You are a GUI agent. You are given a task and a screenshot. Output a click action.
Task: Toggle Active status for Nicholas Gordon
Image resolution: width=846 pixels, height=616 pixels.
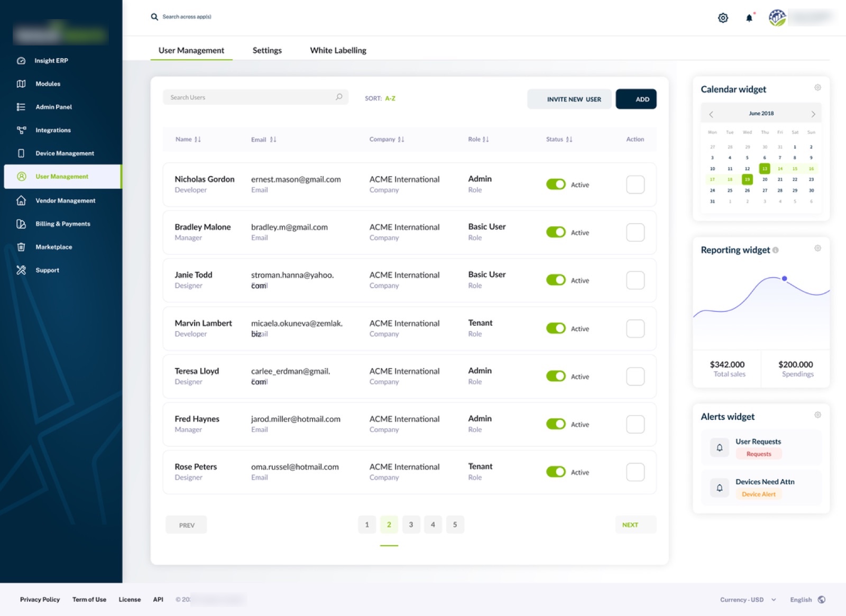pos(556,184)
